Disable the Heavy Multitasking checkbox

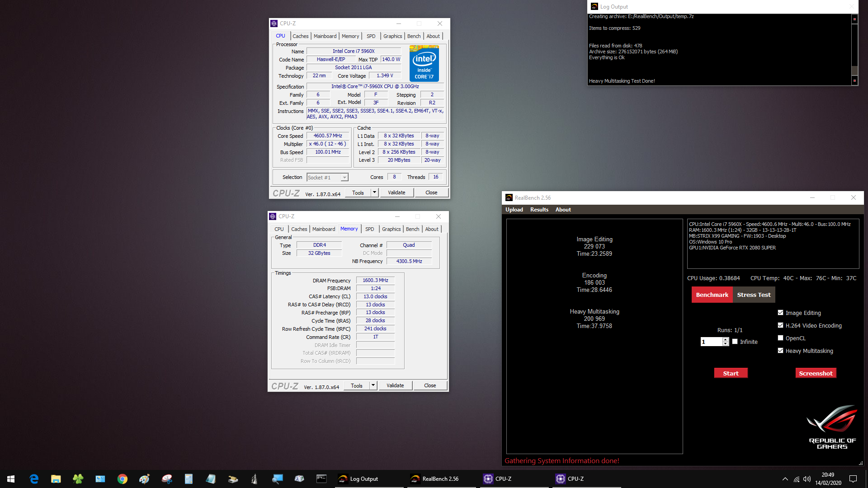(x=780, y=350)
